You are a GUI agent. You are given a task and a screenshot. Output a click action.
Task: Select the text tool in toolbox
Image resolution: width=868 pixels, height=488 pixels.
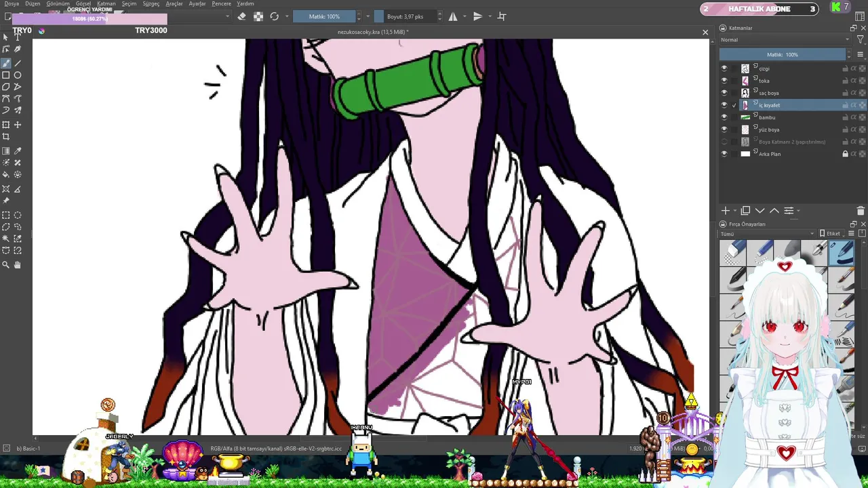[18, 37]
